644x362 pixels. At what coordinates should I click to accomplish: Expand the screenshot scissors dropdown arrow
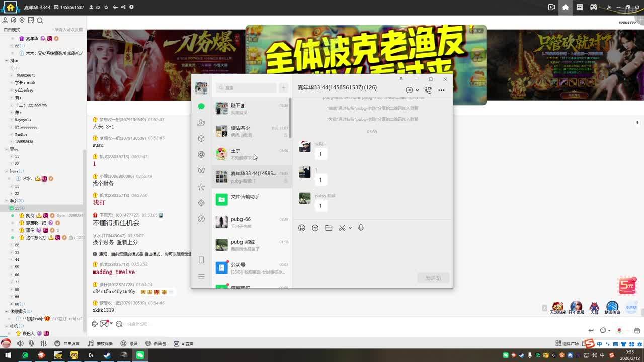point(350,228)
